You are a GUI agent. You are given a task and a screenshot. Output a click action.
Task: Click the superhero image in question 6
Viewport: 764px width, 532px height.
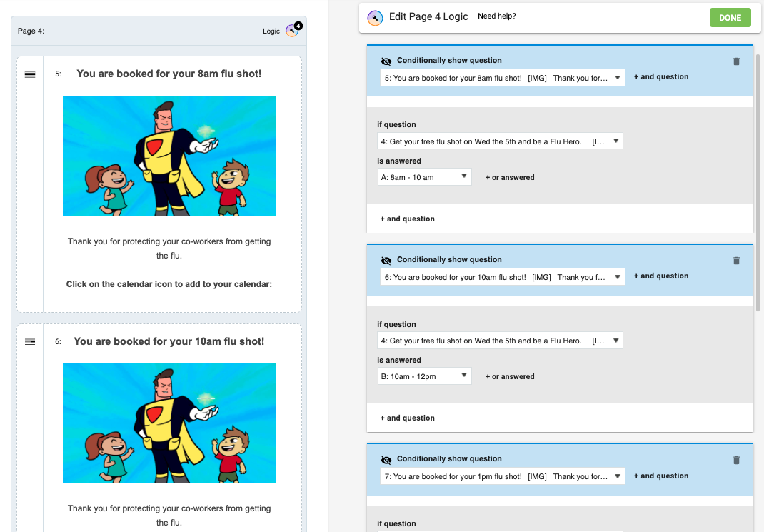[x=169, y=423]
